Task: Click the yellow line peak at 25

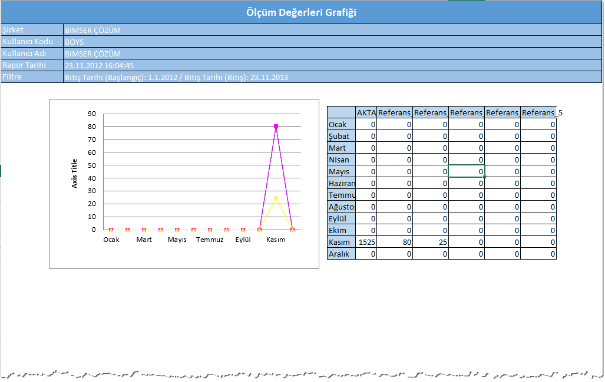Action: point(276,197)
